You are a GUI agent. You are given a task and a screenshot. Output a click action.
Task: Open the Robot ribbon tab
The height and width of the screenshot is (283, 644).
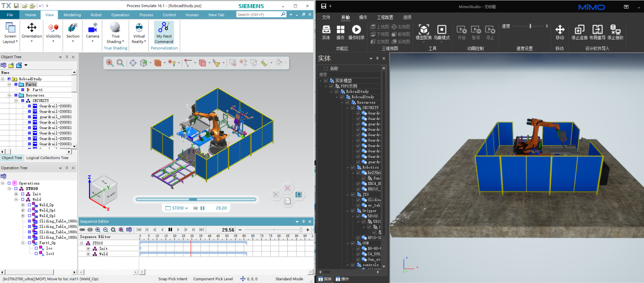pos(96,15)
